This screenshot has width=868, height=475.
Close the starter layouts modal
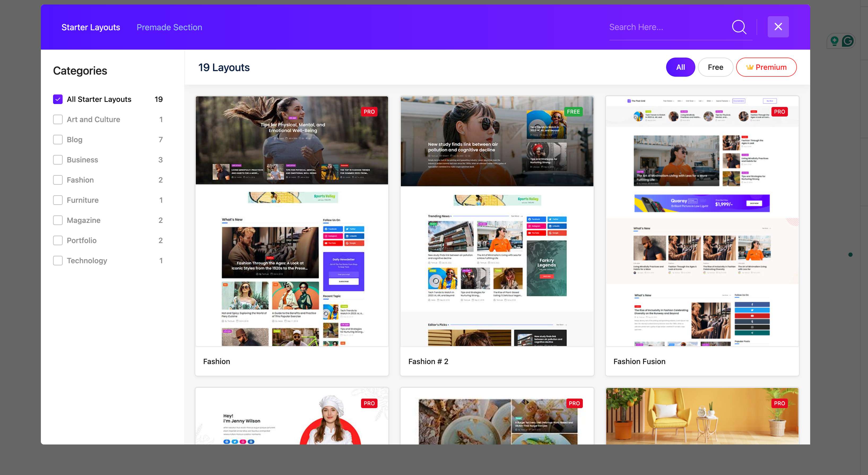[x=778, y=27]
